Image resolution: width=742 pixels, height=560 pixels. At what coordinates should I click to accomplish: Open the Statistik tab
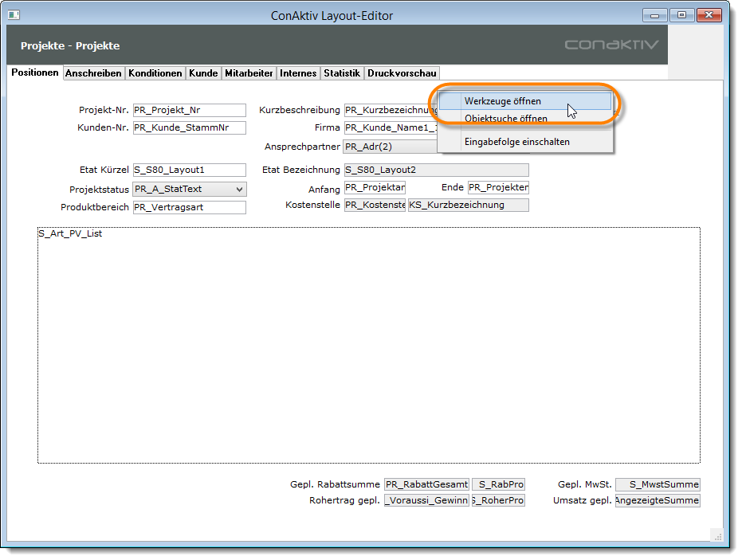(342, 73)
